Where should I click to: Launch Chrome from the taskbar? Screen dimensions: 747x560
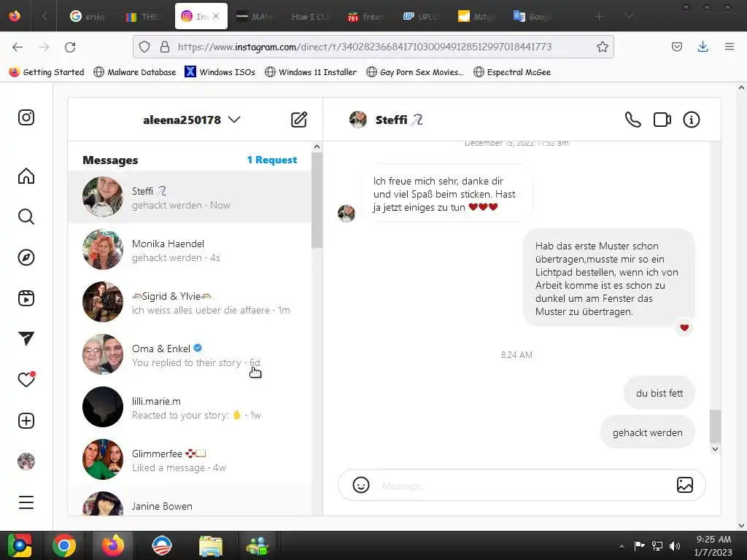64,545
